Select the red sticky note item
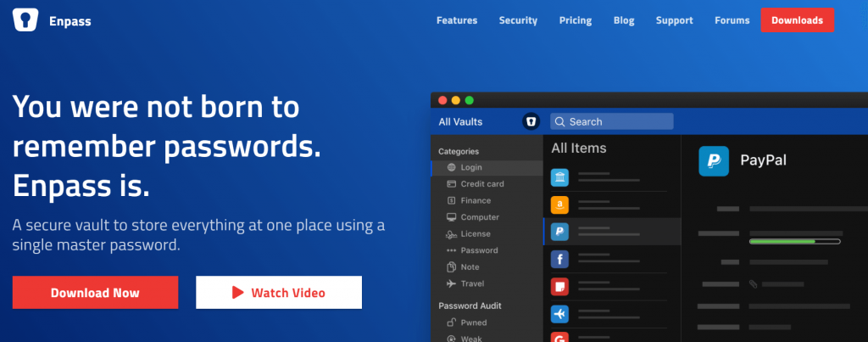Screen dimensions: 868x342 [612, 286]
